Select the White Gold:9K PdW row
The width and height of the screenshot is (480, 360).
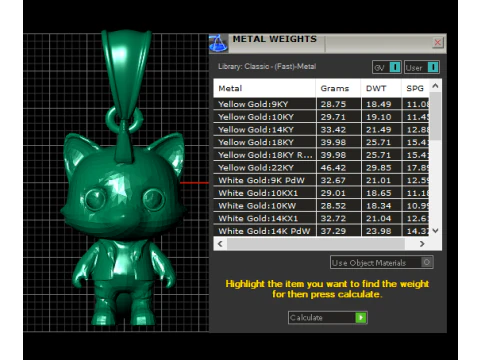(x=321, y=180)
